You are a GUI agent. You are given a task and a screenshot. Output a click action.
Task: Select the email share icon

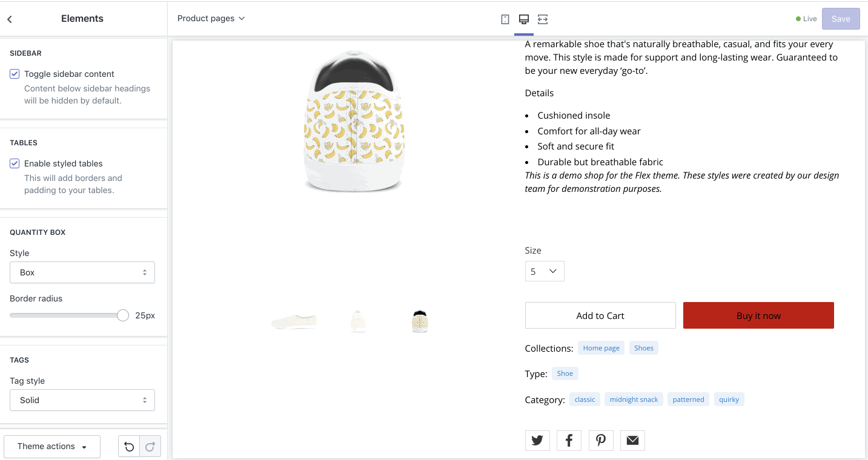point(632,440)
